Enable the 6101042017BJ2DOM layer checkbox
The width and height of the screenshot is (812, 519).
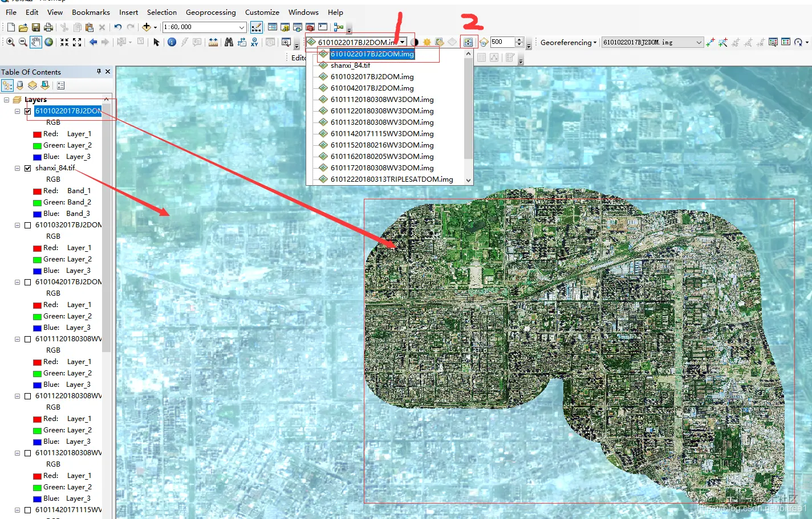(27, 282)
